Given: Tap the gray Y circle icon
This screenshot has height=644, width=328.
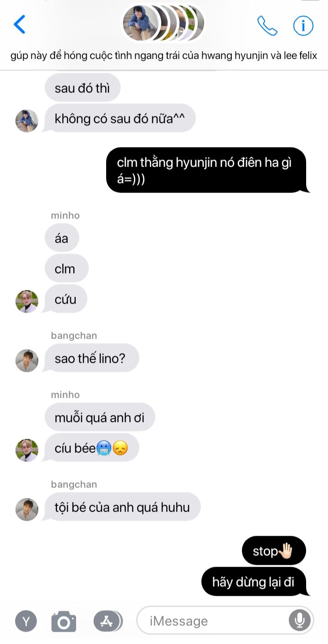Looking at the screenshot, I should [x=27, y=621].
